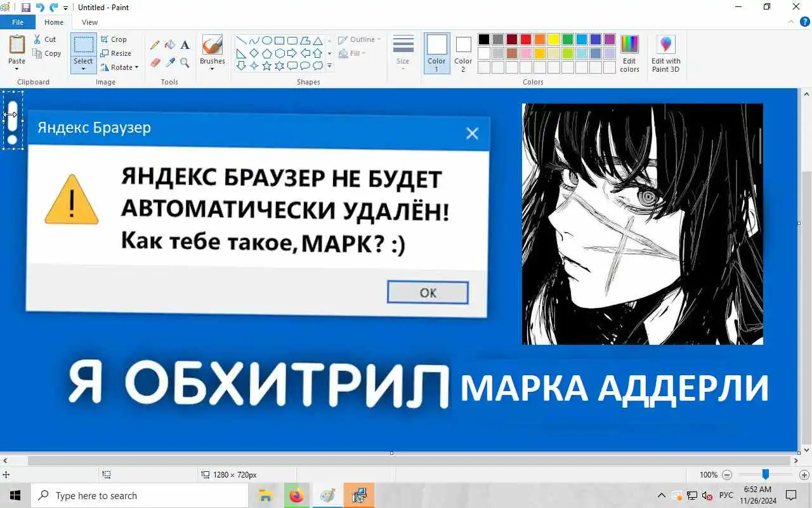Open the File menu

tap(18, 22)
